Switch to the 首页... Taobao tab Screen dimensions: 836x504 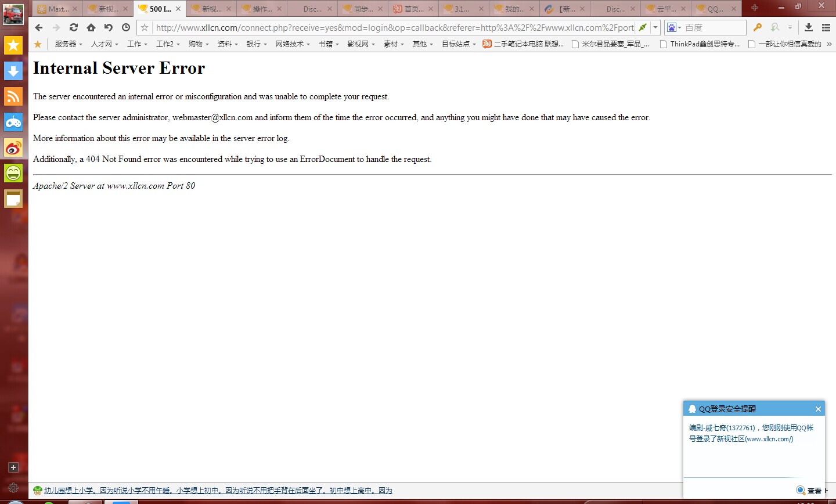coord(413,9)
